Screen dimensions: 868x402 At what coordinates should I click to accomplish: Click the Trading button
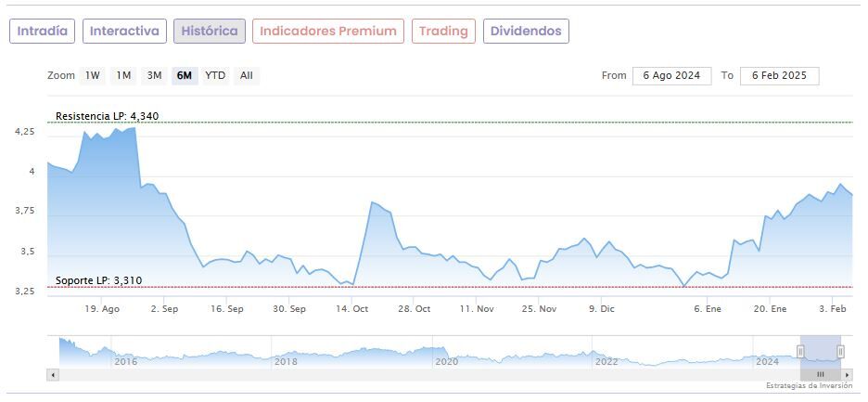(x=443, y=31)
